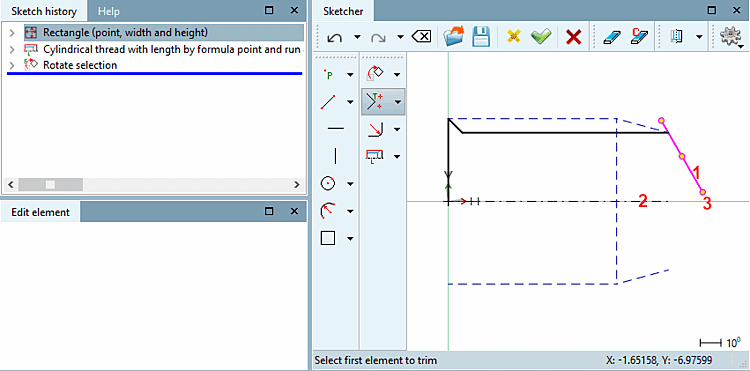Select the Edit element tab

(x=41, y=212)
